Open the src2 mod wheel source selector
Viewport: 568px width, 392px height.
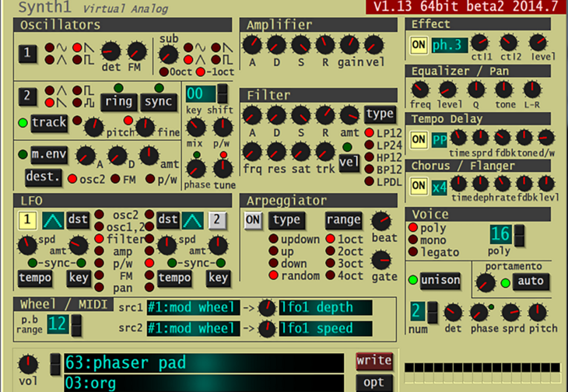click(x=194, y=329)
